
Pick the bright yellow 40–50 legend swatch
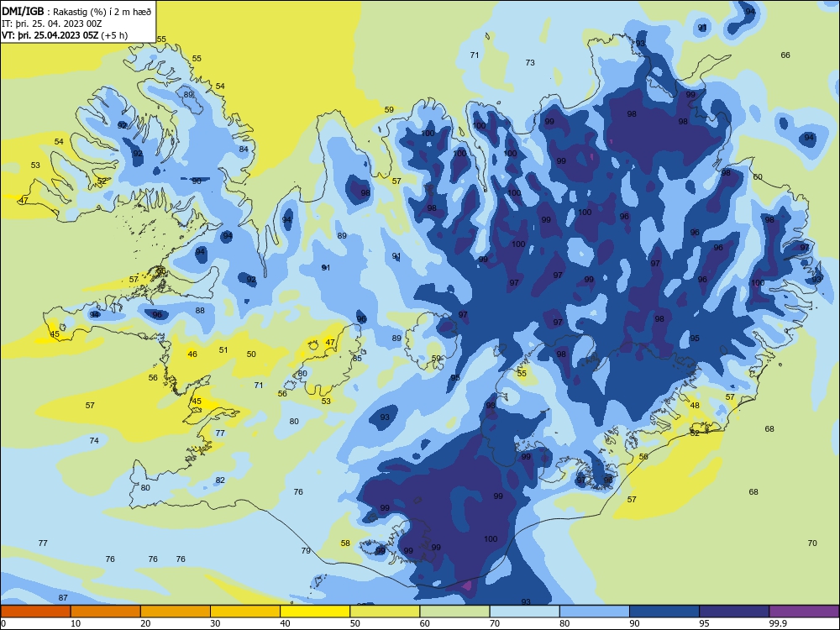[x=315, y=612]
